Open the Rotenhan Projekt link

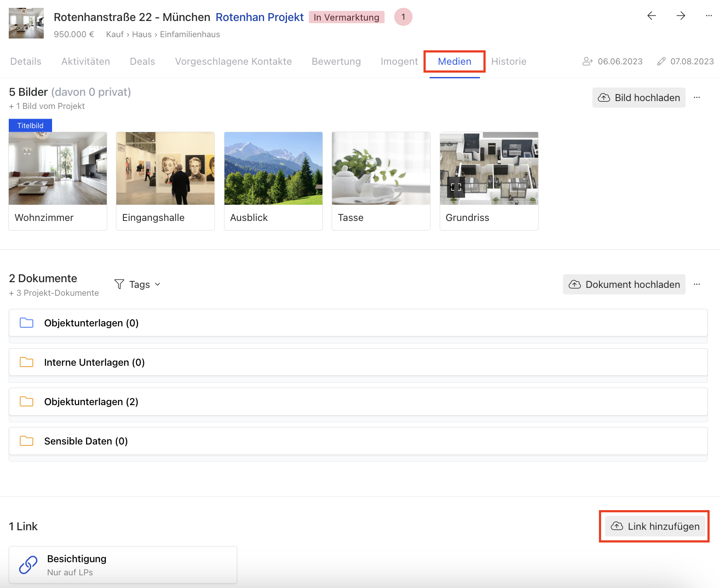click(259, 17)
